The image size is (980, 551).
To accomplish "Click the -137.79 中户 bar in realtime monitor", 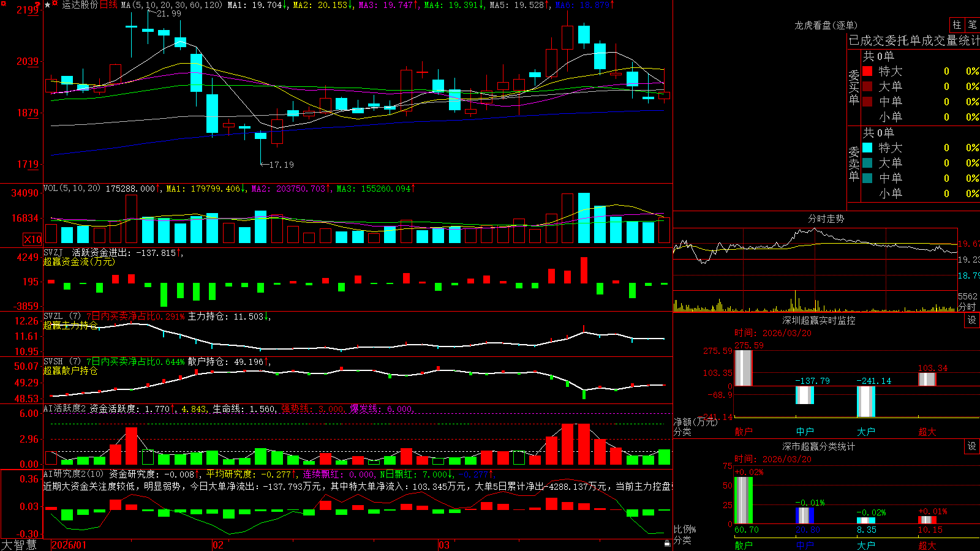I will click(x=805, y=395).
